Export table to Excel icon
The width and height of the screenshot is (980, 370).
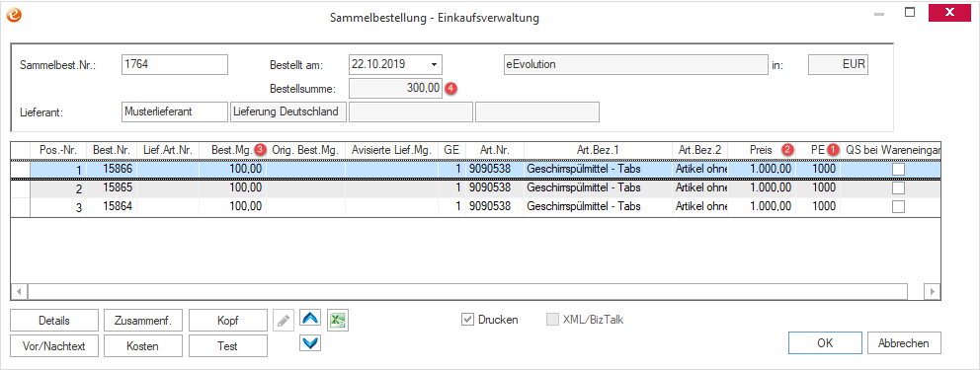pos(339,321)
